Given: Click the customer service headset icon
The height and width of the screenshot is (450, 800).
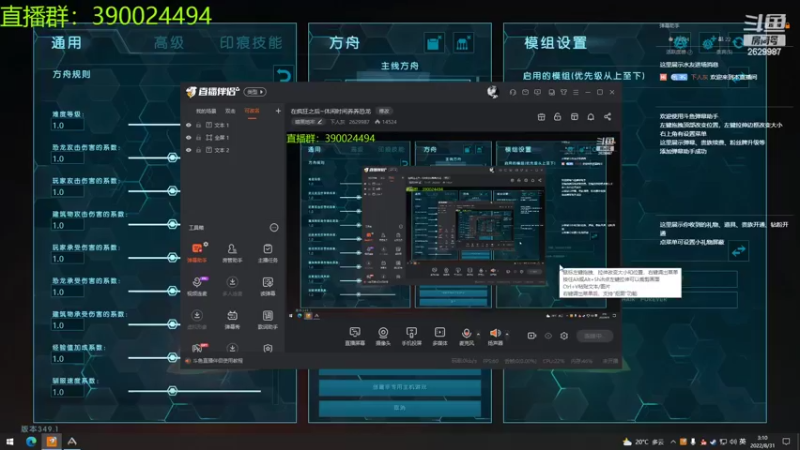Looking at the screenshot, I should pos(513,92).
